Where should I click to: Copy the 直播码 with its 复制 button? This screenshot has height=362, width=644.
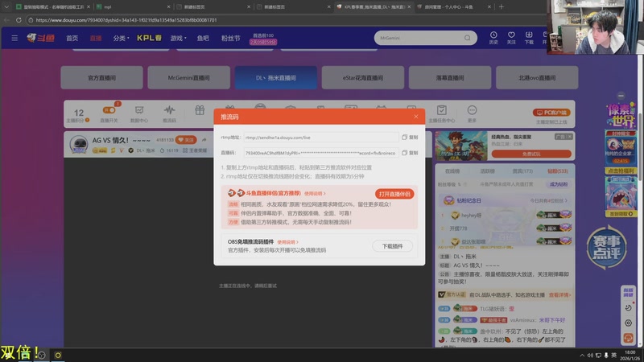point(410,153)
